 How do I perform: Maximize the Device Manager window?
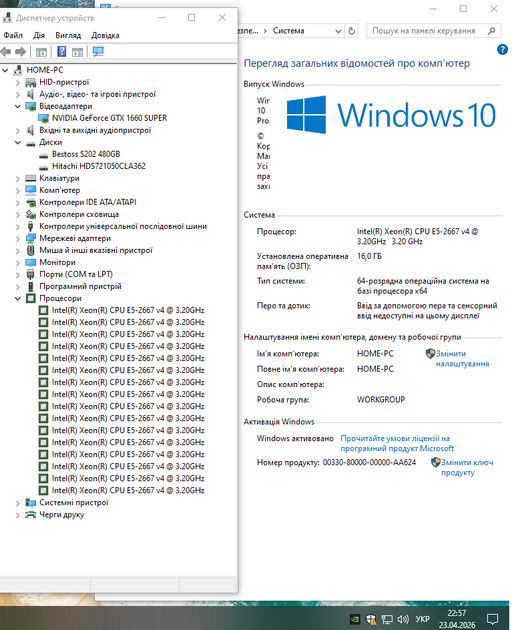pos(192,18)
